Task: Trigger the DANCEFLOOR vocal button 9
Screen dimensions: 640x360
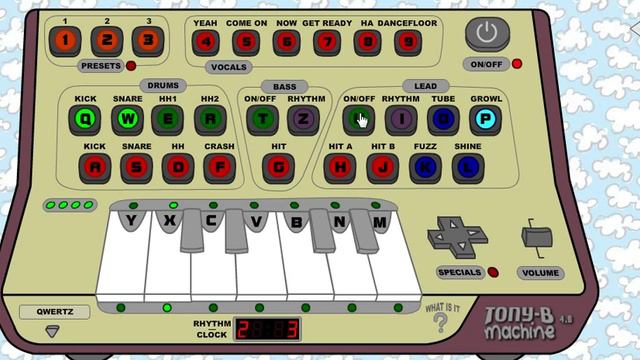Action: 408,42
